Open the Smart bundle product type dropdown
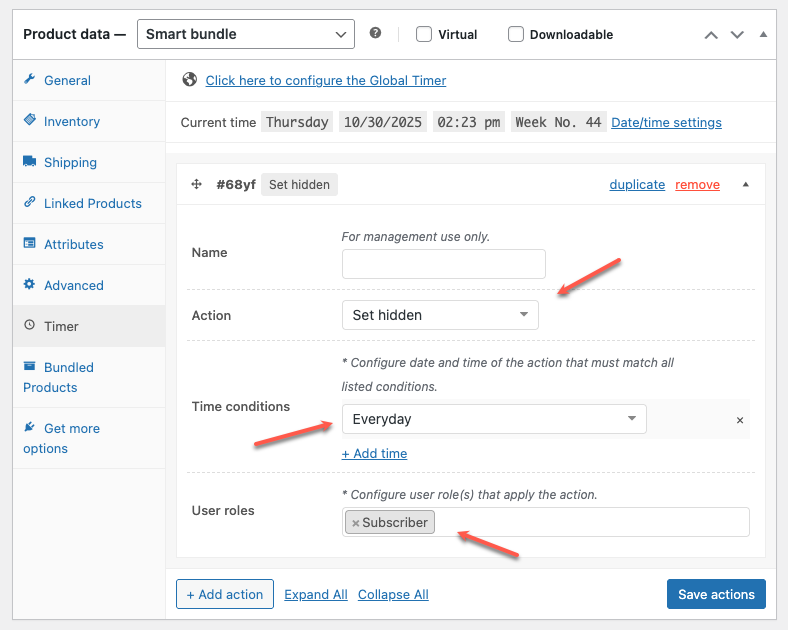The width and height of the screenshot is (788, 630). 246,34
